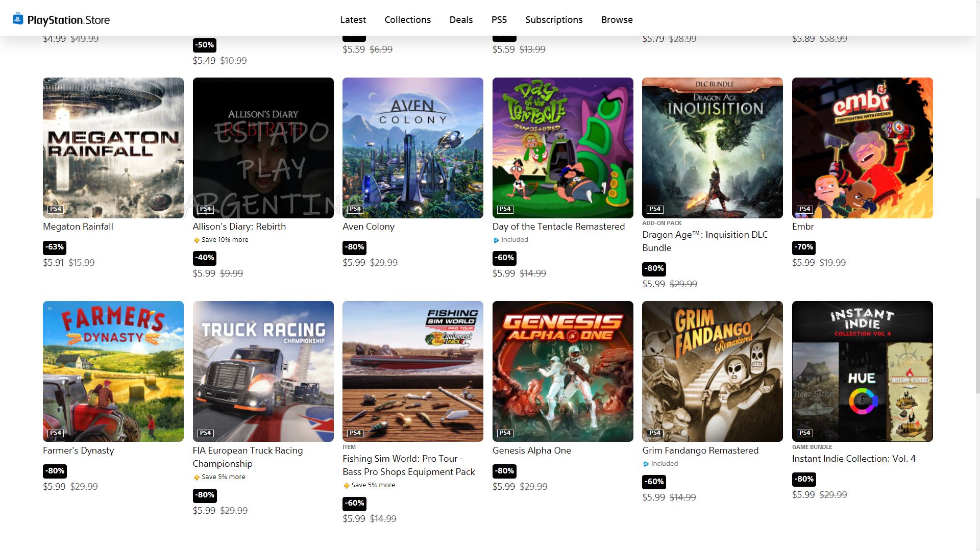Click the Included icon under Grim Fandango Remastered
The image size is (980, 551).
coord(646,464)
